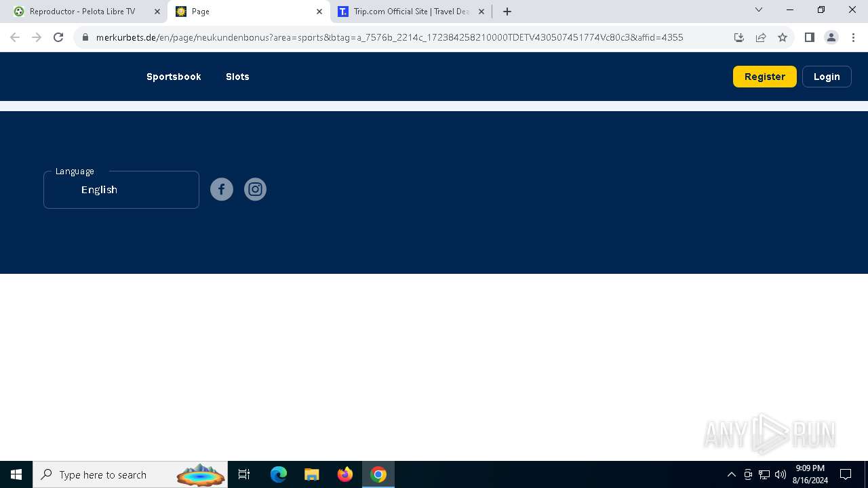
Task: Share this page icon
Action: point(761,37)
